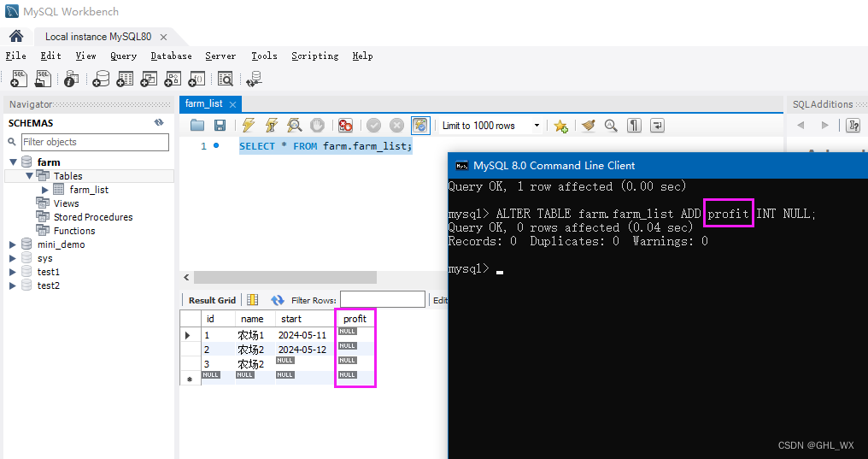Screen dimensions: 868x459
Task: Close the Local instance MySQL80 tab
Action: [163, 37]
